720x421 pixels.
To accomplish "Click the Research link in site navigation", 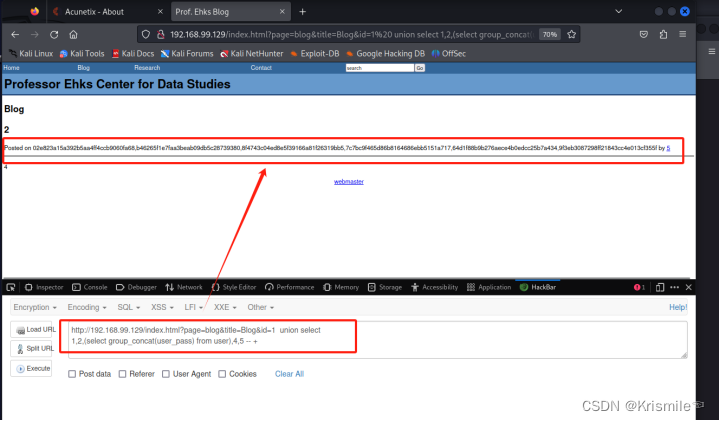I will point(147,68).
